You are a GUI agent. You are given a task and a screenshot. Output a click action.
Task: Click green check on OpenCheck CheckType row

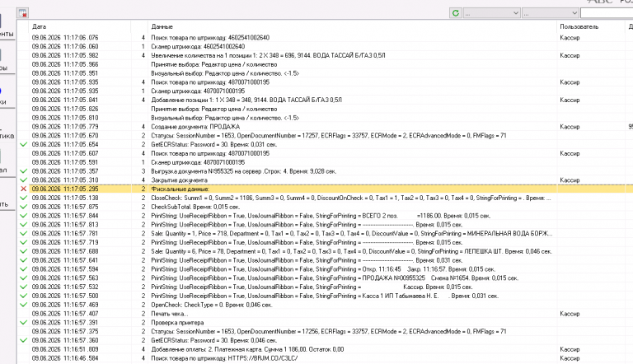(23, 305)
